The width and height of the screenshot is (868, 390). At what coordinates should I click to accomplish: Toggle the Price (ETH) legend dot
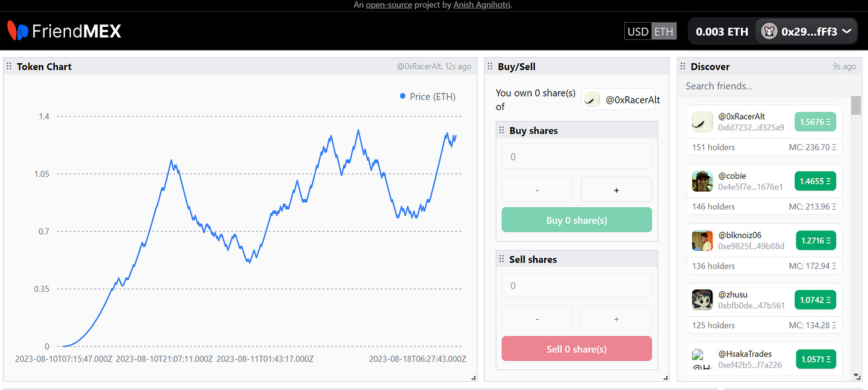[x=403, y=96]
